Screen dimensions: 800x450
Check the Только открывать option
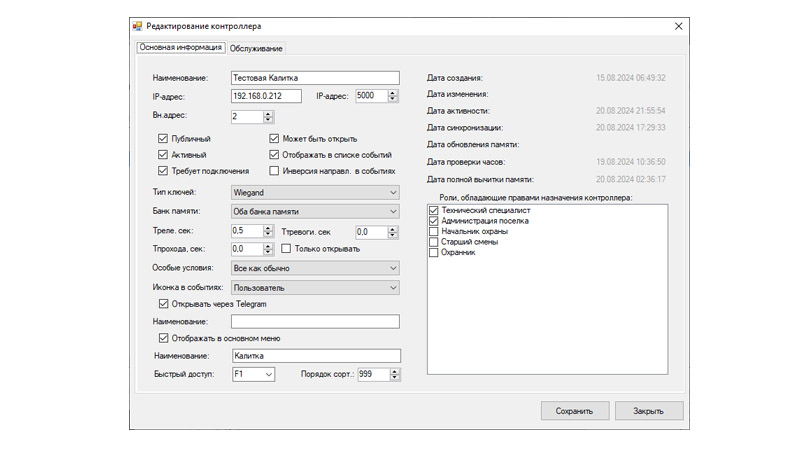(x=287, y=248)
